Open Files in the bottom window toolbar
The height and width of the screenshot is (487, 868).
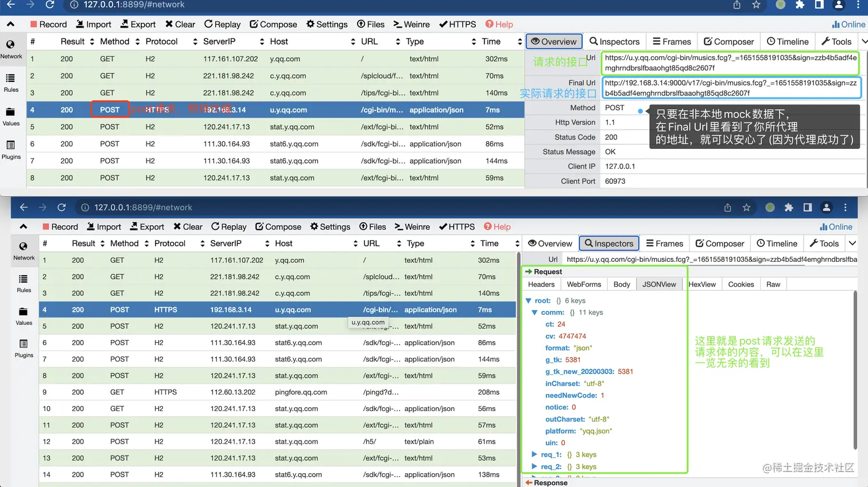(x=373, y=227)
